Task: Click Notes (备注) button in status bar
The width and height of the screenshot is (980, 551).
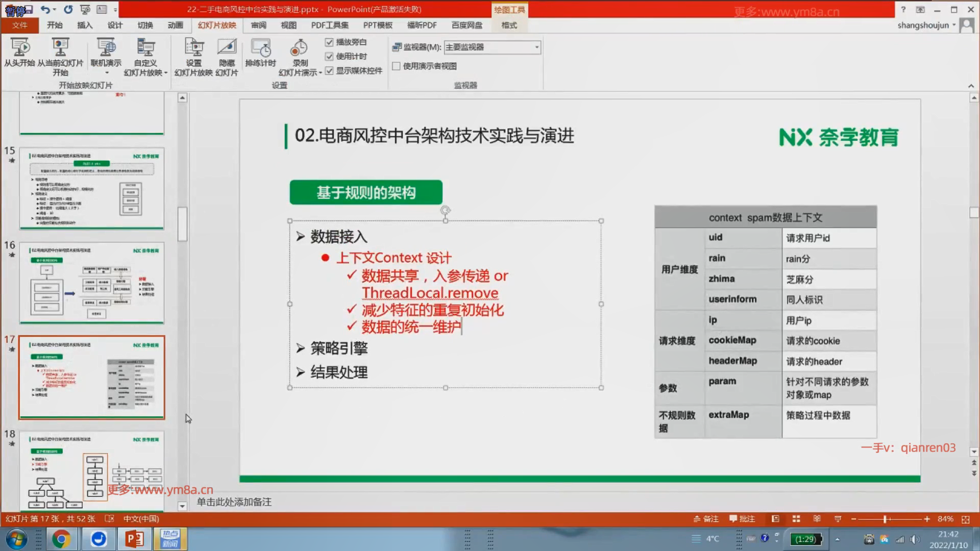Action: (x=706, y=519)
